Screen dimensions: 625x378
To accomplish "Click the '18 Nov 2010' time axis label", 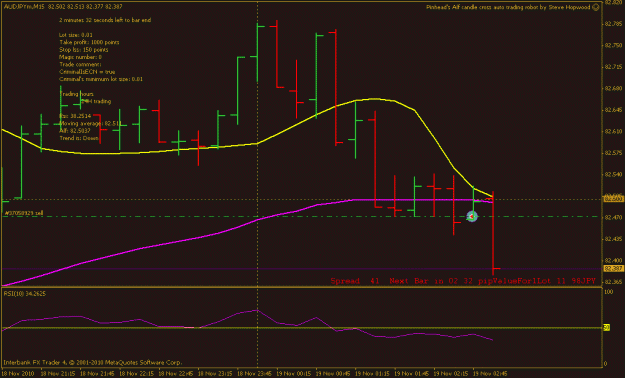I will pos(18,374).
